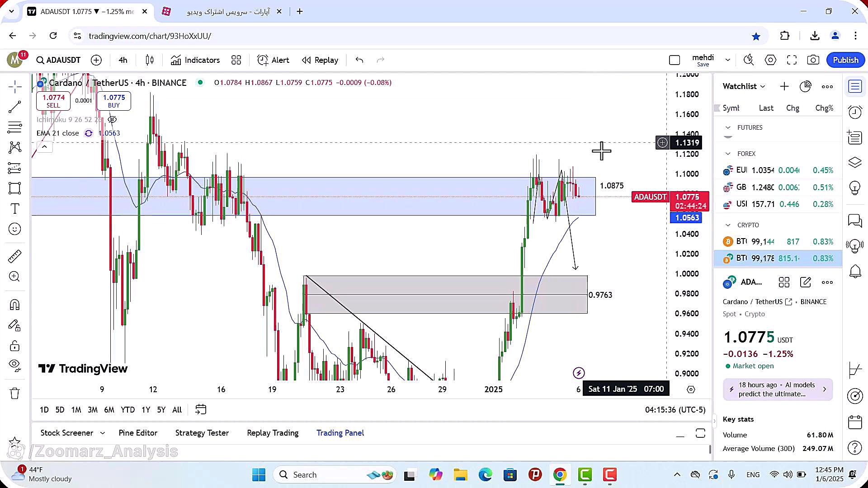Enter fullscreen chart mode
Screen dimensions: 868x488
point(792,60)
